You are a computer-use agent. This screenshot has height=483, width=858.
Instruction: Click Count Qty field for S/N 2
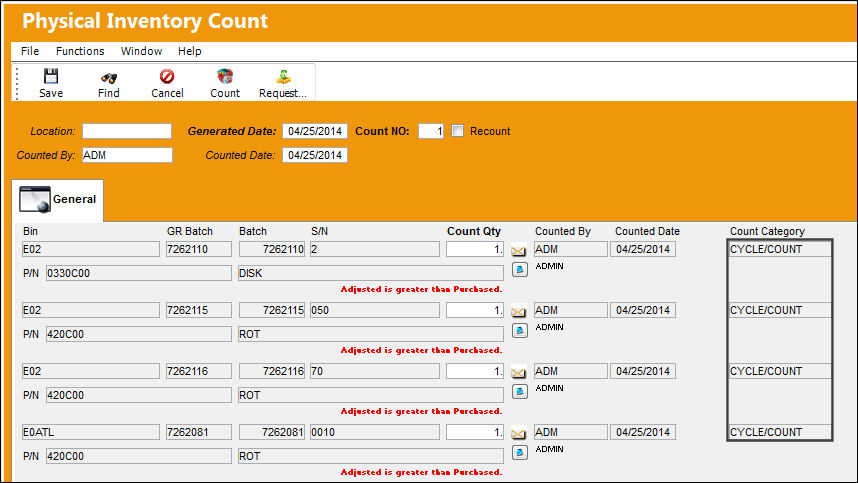(x=474, y=249)
